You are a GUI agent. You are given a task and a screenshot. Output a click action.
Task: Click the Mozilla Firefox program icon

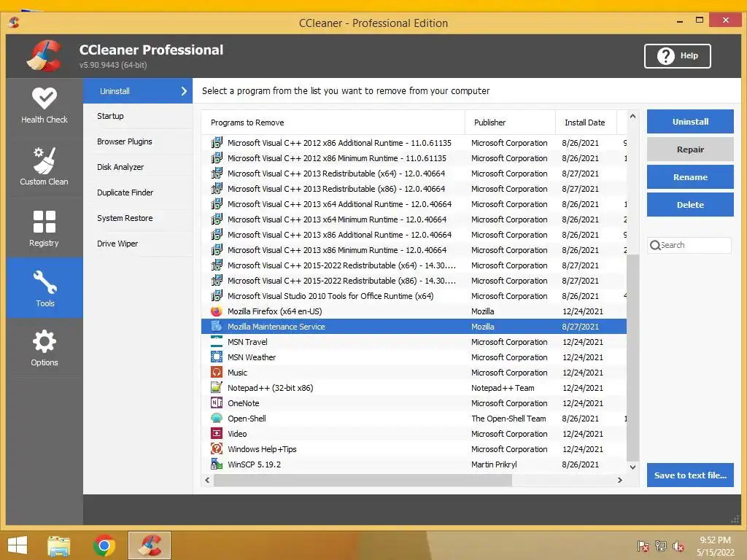coord(216,311)
